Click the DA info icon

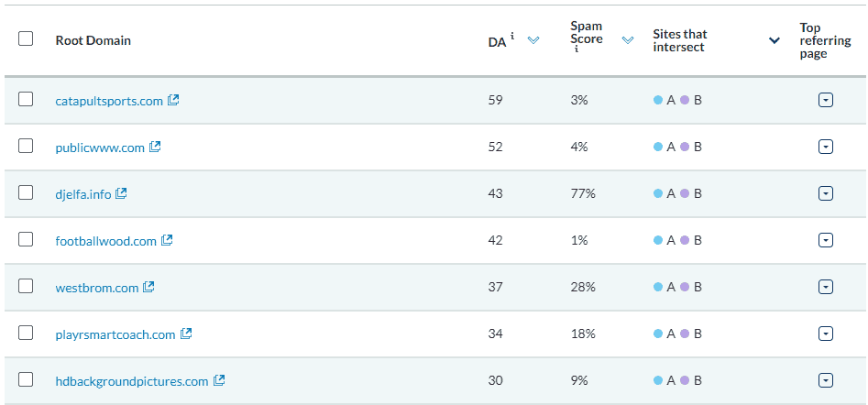coord(512,37)
